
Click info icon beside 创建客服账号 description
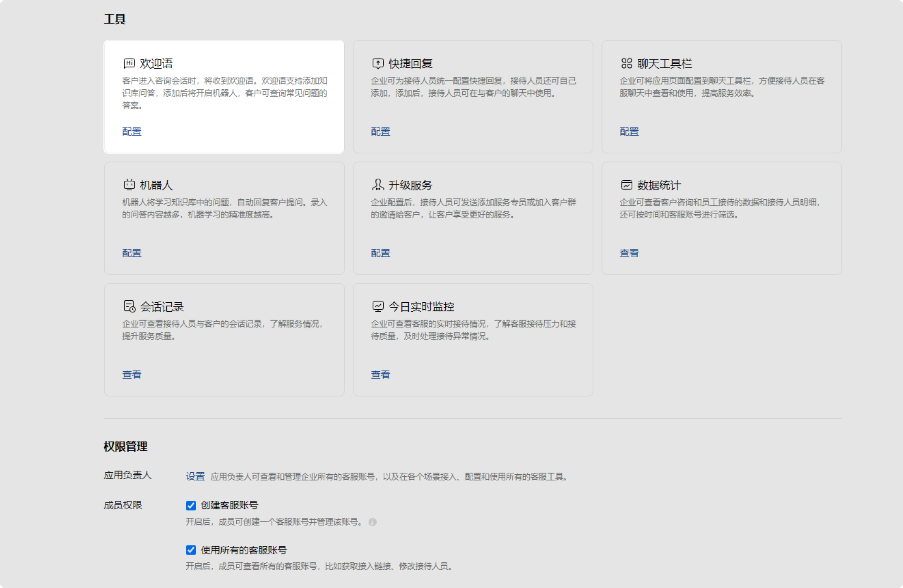point(372,522)
